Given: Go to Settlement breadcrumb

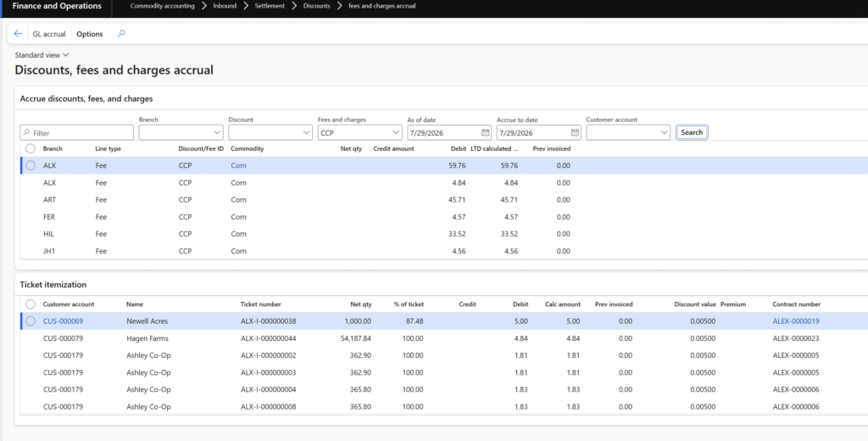Looking at the screenshot, I should point(270,6).
